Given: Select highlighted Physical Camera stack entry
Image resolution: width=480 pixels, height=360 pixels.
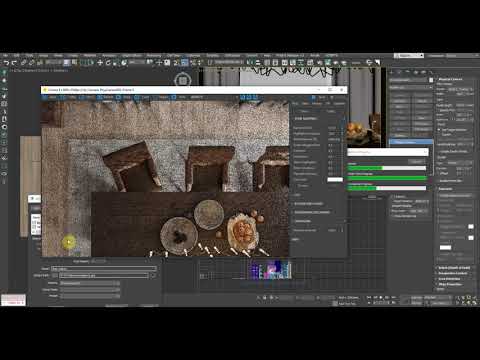Looking at the screenshot, I should click(x=411, y=142).
